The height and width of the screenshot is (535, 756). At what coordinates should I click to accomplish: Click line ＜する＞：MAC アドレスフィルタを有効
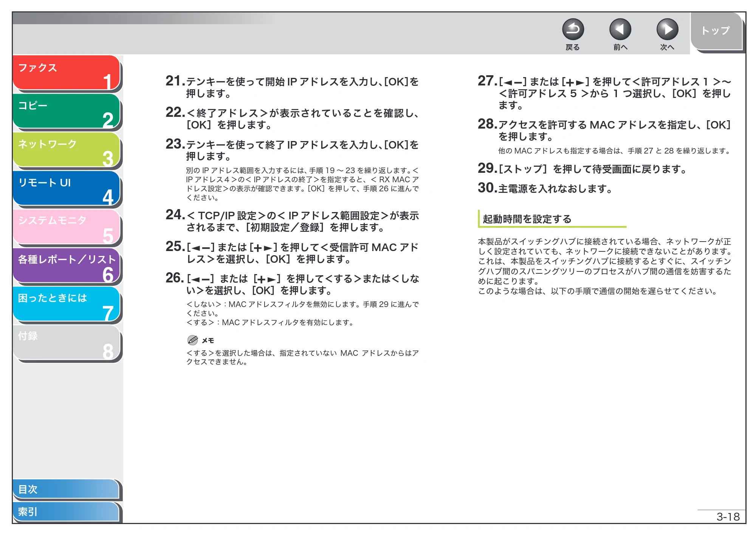(270, 323)
